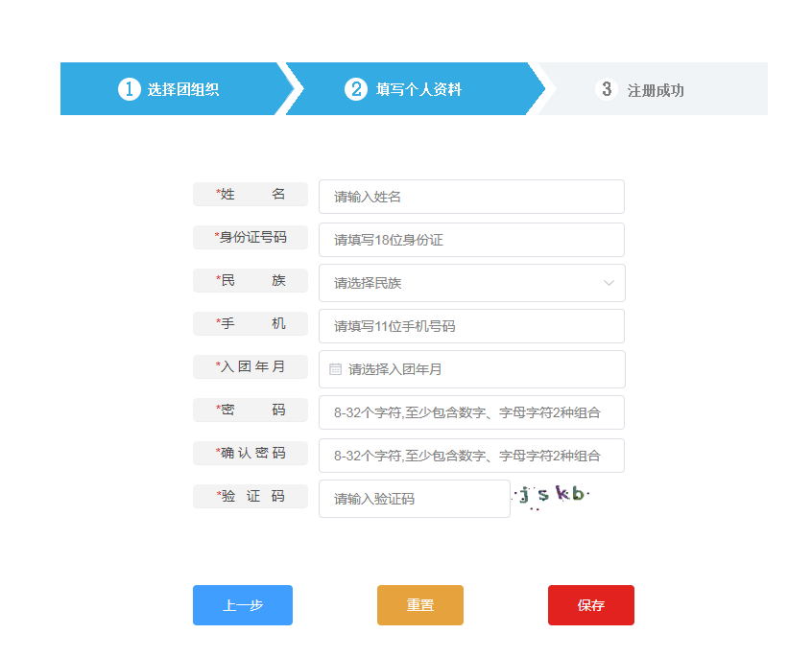
Task: Click the dropdown chevron on the 民族 field
Action: pos(609,283)
